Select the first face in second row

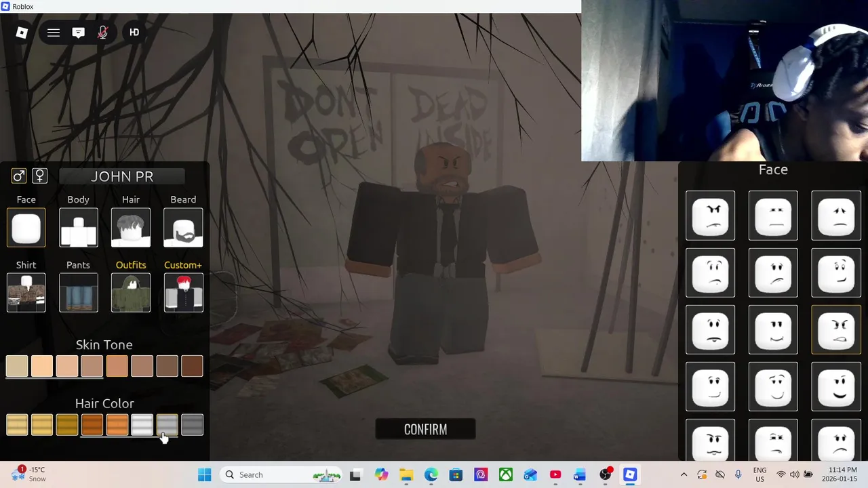(710, 272)
